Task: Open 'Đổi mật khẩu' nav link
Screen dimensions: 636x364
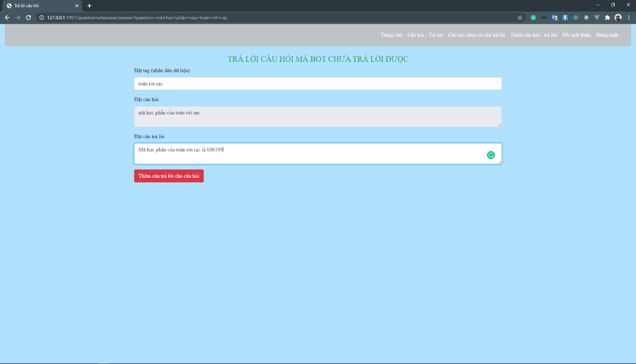Action: pyautogui.click(x=576, y=35)
